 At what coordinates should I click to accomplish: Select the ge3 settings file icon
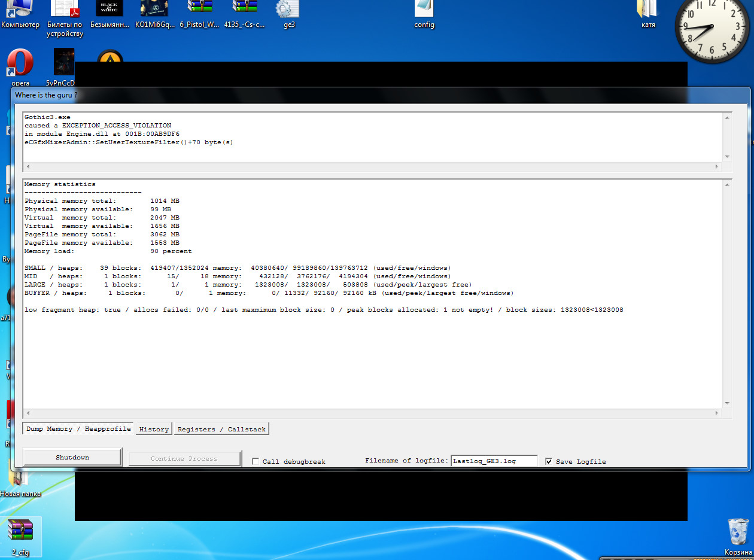[x=289, y=15]
